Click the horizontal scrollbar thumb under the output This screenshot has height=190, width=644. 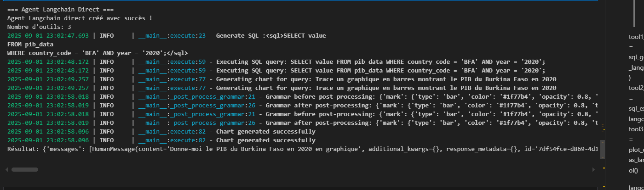click(25, 169)
